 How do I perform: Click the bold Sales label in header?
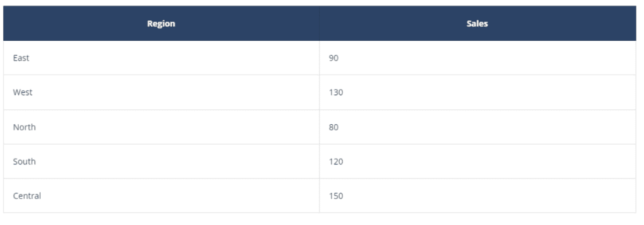pos(477,24)
